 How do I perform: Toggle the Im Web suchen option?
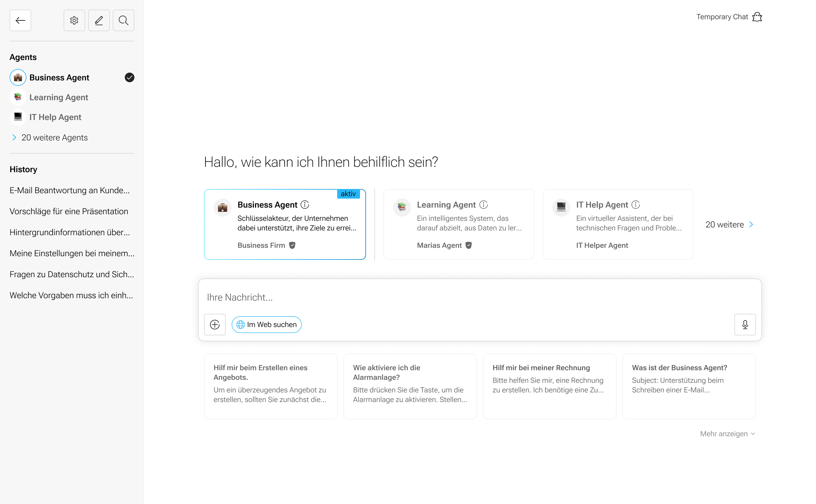[x=266, y=324]
